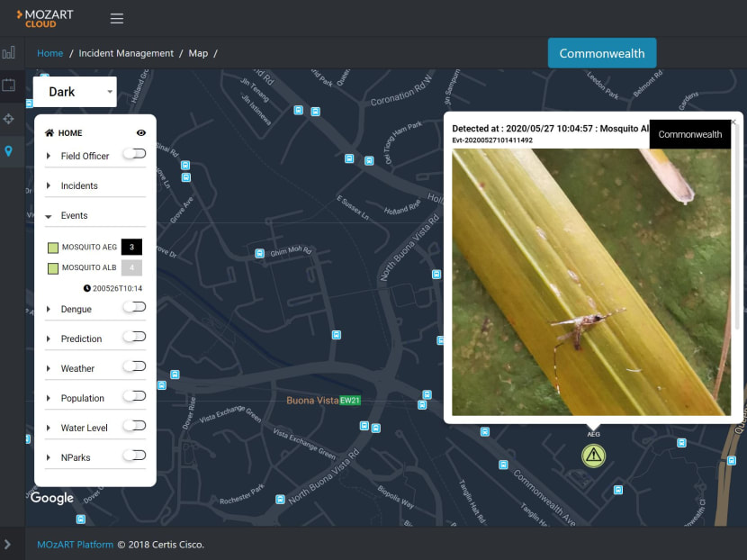Open the calendar sidebar icon
The height and width of the screenshot is (560, 747).
click(x=9, y=86)
